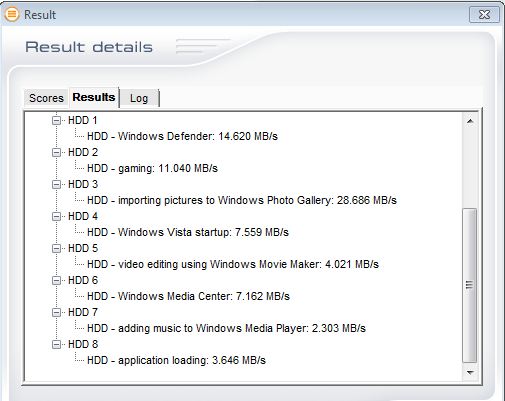The height and width of the screenshot is (401, 505).
Task: Select the Windows Photo Gallery import result
Action: click(242, 200)
